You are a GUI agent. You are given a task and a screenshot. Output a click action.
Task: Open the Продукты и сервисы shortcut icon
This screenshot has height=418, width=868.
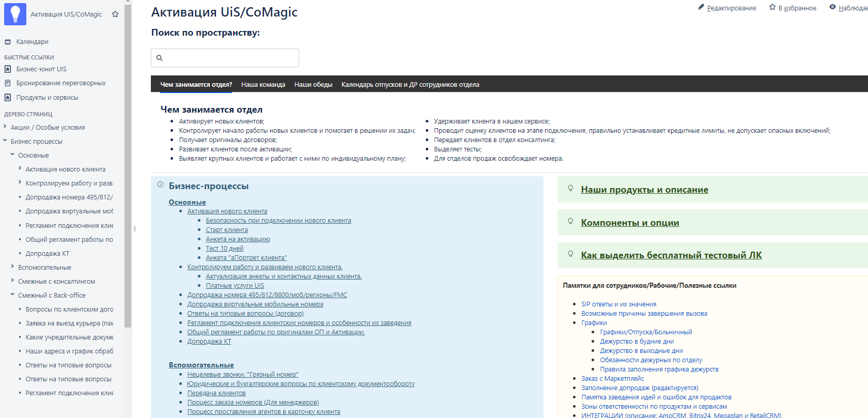[8, 98]
